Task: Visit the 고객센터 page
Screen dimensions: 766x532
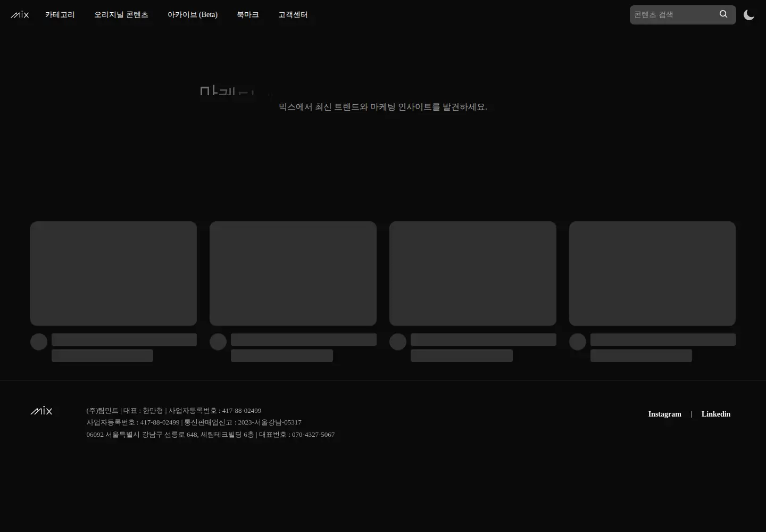Action: pyautogui.click(x=293, y=15)
